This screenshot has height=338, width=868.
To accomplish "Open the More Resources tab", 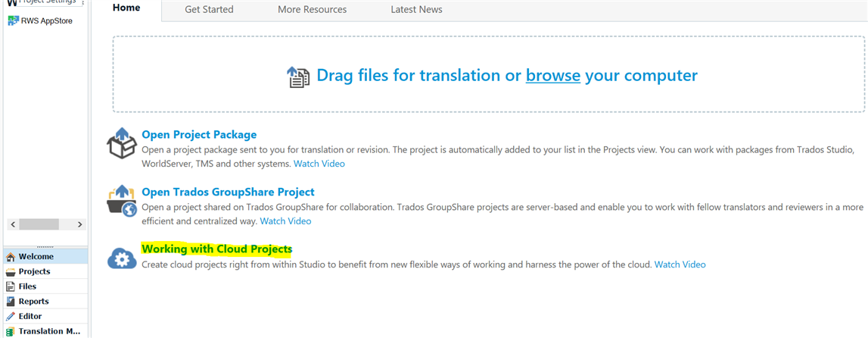I will (313, 9).
